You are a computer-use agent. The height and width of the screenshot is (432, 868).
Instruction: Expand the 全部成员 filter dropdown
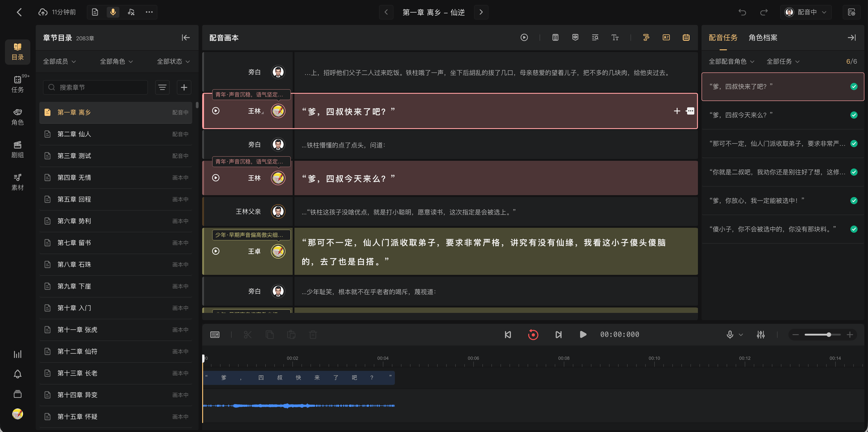[59, 61]
